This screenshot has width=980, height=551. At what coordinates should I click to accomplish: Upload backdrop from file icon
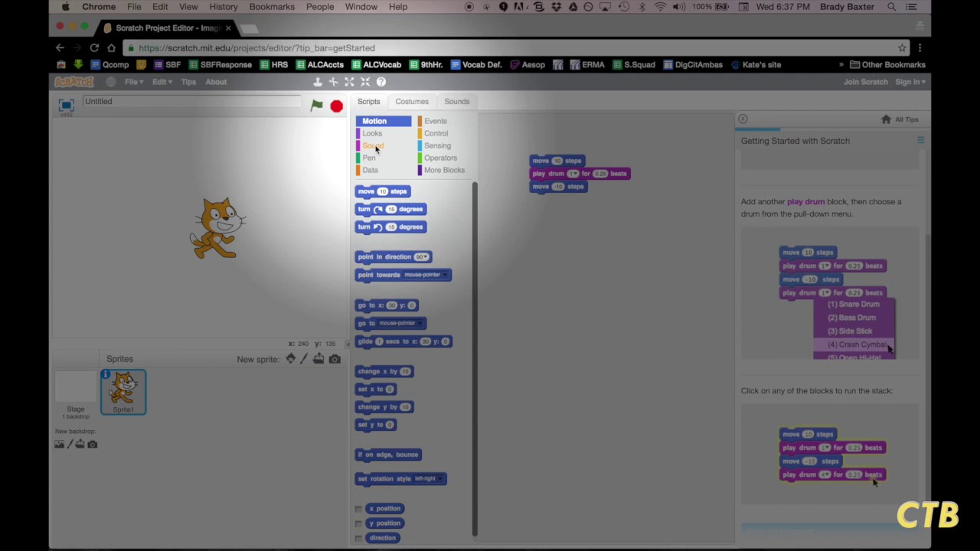point(80,444)
